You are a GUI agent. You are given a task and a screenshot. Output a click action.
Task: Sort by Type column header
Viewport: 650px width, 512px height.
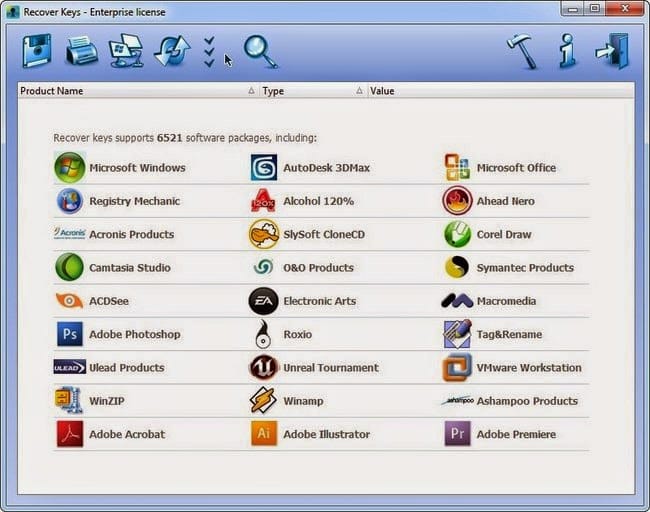point(313,91)
